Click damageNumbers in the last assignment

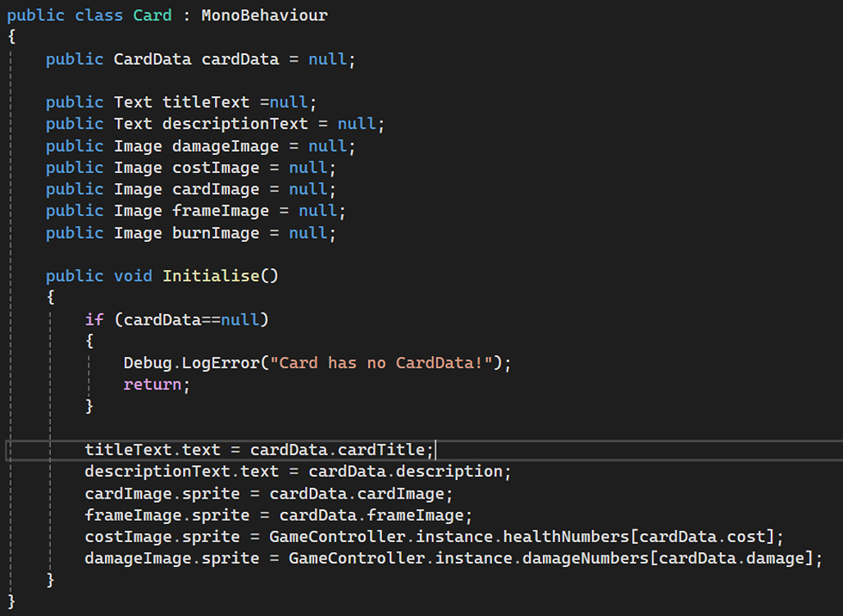coord(586,559)
